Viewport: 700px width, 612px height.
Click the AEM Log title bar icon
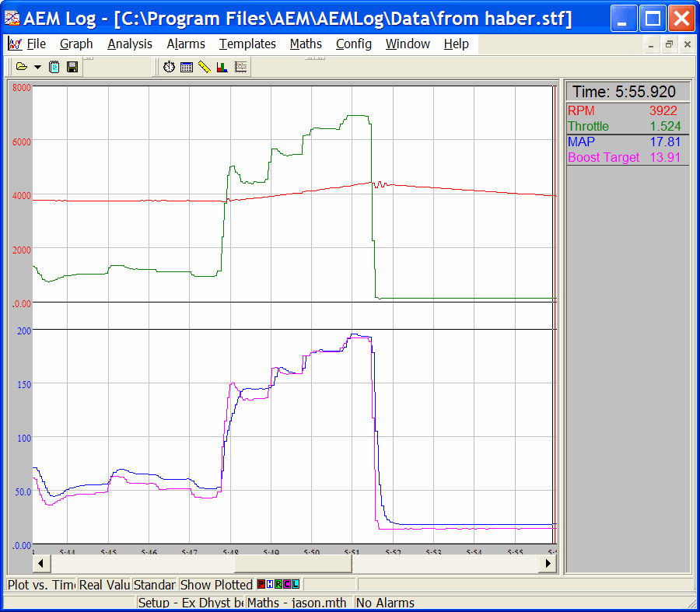[12, 19]
